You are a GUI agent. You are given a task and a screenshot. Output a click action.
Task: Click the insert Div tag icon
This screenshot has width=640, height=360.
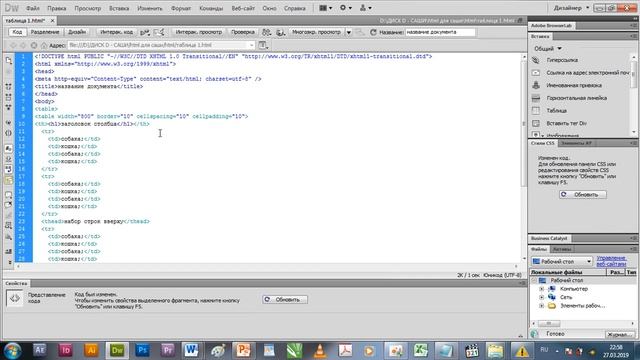[x=536, y=123]
